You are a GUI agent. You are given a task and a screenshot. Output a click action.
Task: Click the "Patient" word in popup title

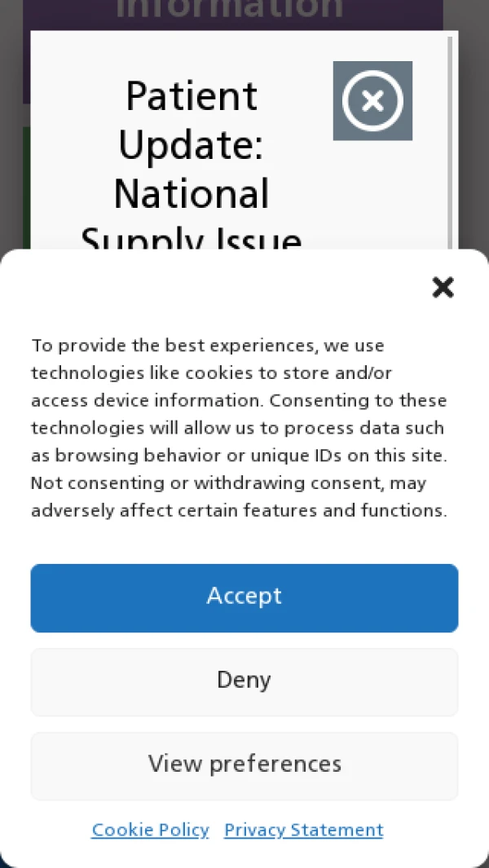[192, 97]
